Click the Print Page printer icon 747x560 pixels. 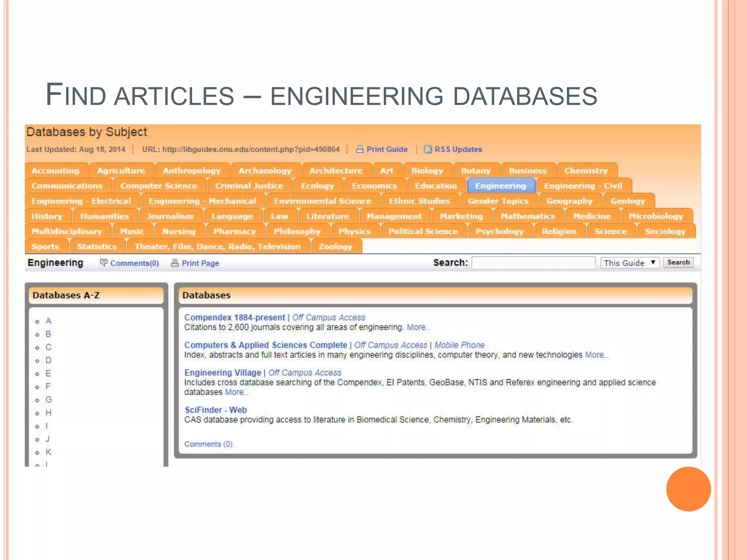[175, 263]
